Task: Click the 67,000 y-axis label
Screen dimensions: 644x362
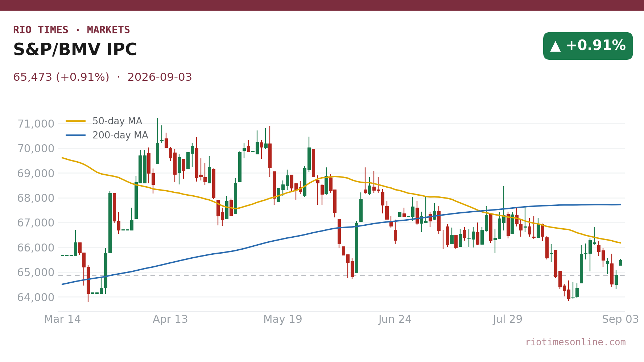Action: point(36,223)
